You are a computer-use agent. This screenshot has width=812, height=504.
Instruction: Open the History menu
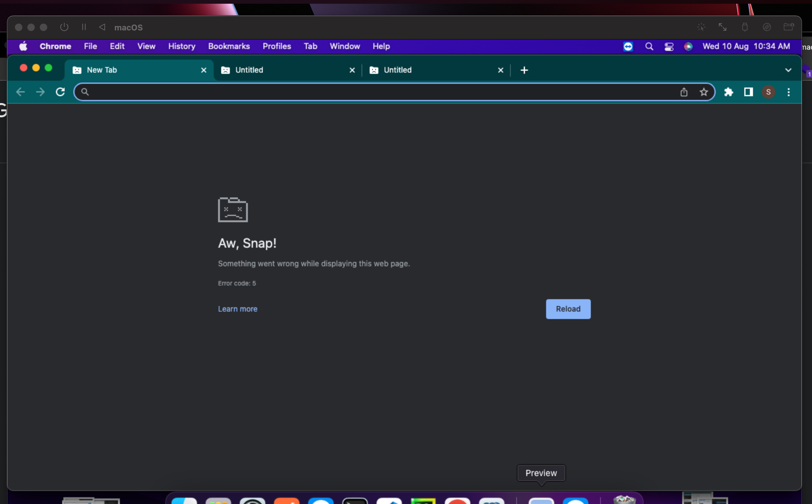click(181, 46)
